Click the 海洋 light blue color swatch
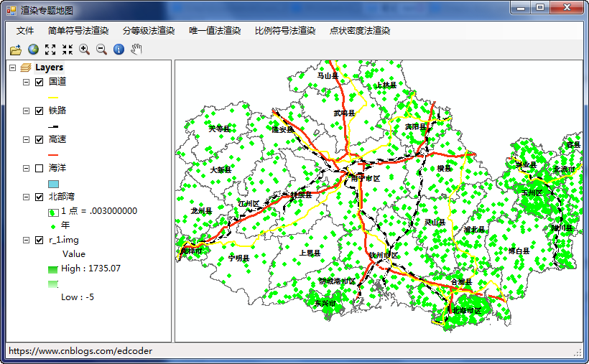Viewport: 589px width, 364px height. (53, 184)
